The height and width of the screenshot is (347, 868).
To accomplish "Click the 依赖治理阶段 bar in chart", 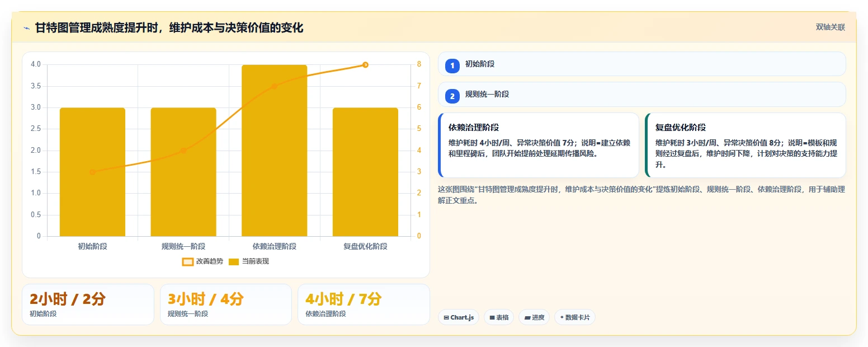I will tap(274, 151).
